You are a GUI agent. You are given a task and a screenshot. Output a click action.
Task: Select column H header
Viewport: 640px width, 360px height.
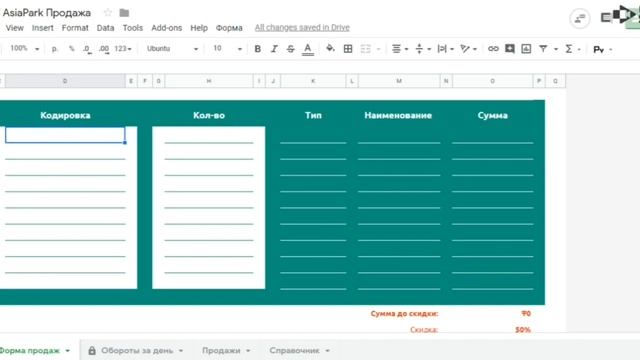209,81
